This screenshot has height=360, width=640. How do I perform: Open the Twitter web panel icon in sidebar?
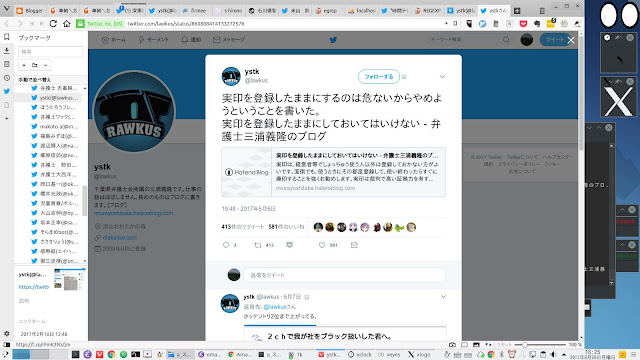(7, 91)
